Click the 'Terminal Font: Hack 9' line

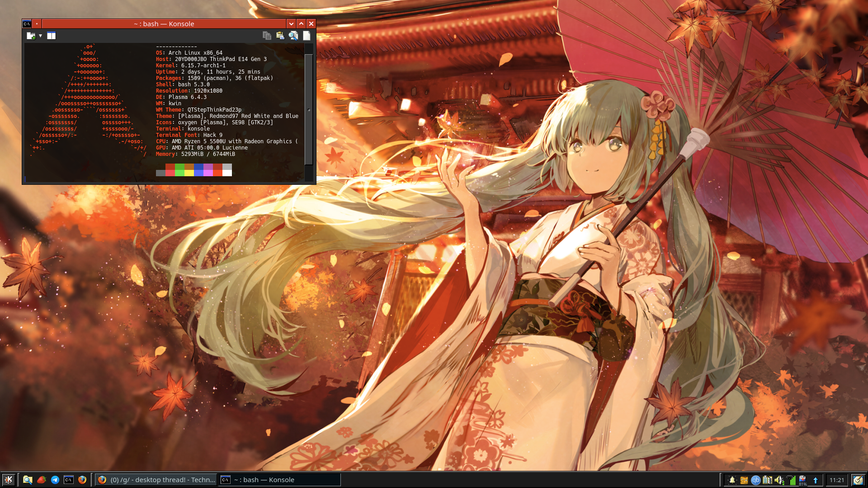[x=189, y=135]
